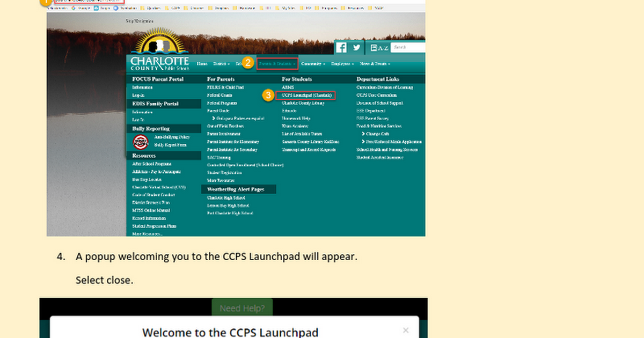Open Student Accident Insurance link
644x338 pixels.
(x=380, y=158)
